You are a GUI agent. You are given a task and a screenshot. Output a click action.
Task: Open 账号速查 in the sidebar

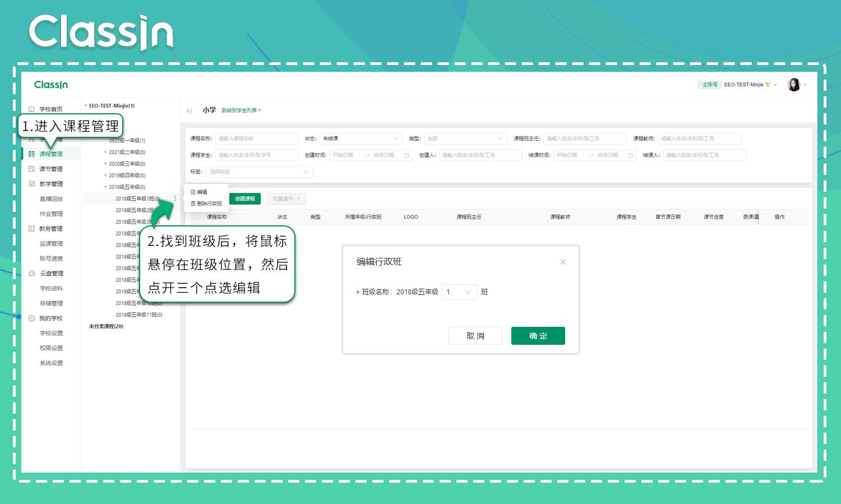point(51,258)
